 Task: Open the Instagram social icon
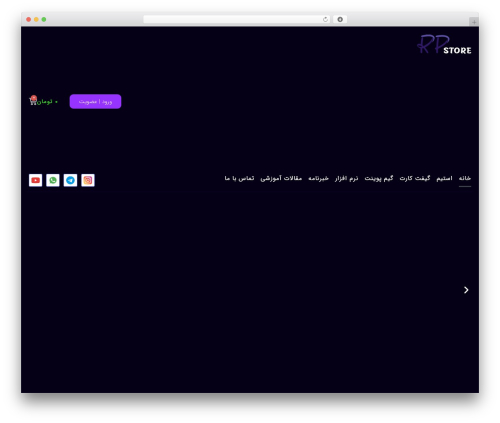(x=88, y=180)
